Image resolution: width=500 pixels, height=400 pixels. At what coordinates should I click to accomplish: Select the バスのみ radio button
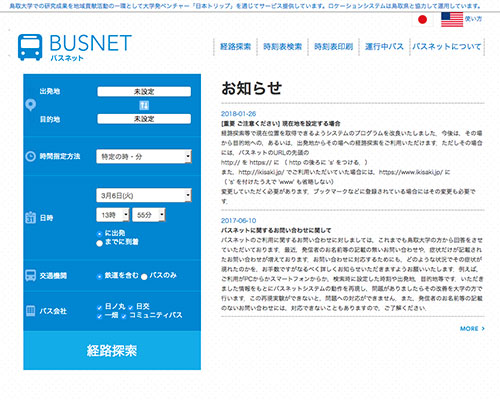[x=144, y=276]
